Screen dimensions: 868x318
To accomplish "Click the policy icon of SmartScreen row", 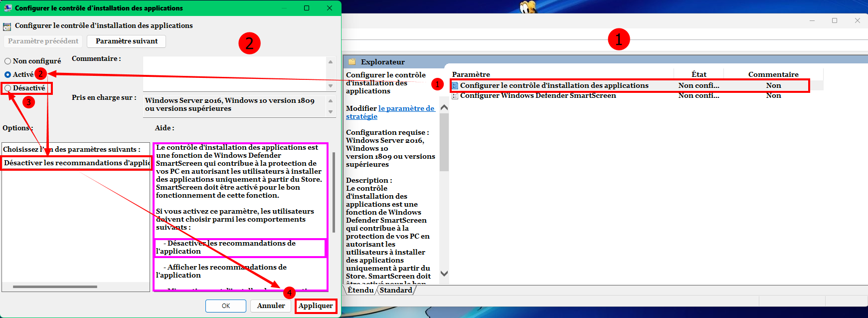I will (455, 95).
